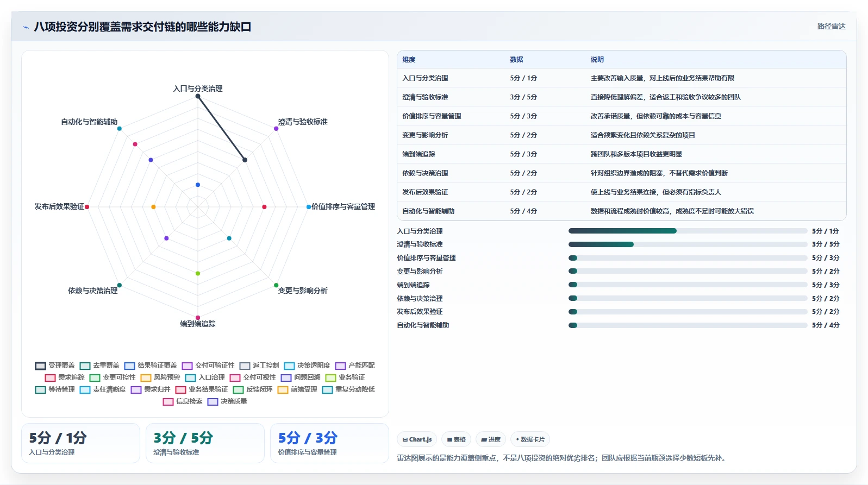The width and height of the screenshot is (868, 485).
Task: Click the 澄清与验收标准 progress bar
Action: pos(688,244)
